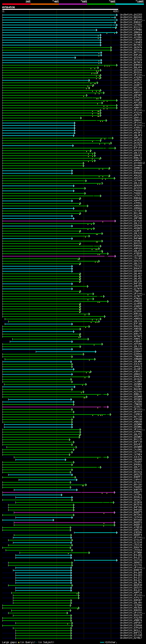Screen dimensions: 146x644
Task: Click the red 20% identity legend bar
Action: pyautogui.click(x=16, y=4)
